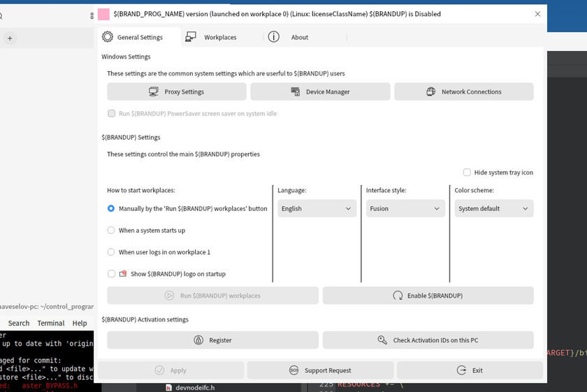The width and height of the screenshot is (587, 392).
Task: Click the pink application icon in title bar
Action: tap(103, 14)
